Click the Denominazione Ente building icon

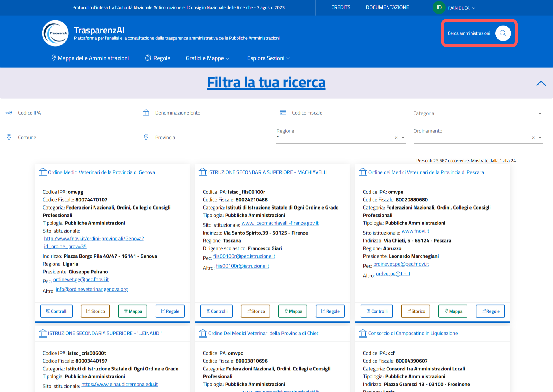coord(146,113)
